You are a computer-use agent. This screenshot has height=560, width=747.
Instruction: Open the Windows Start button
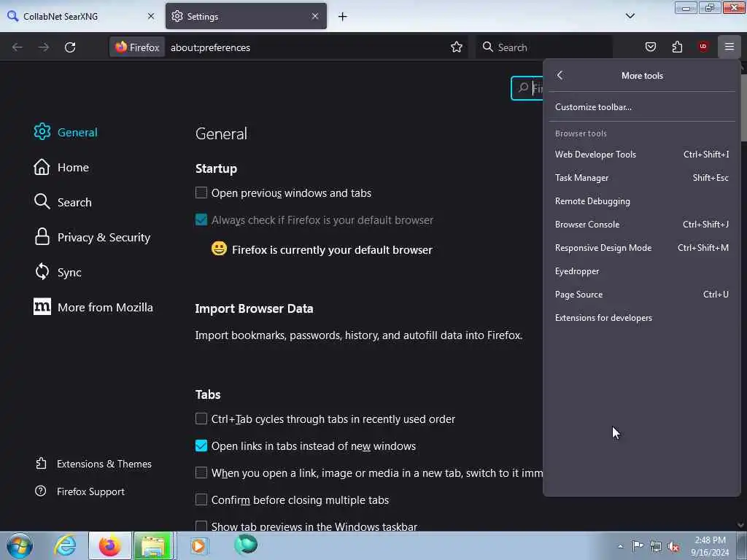[x=20, y=545]
